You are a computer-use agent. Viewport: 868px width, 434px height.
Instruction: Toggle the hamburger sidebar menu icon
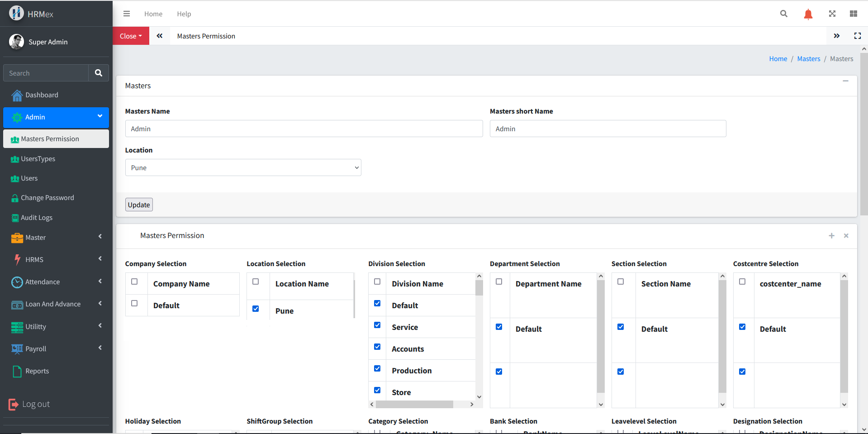[x=127, y=14]
